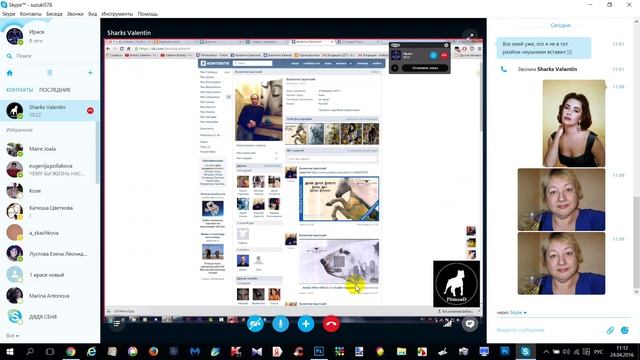
Task: Open the Звонки menu
Action: point(75,14)
